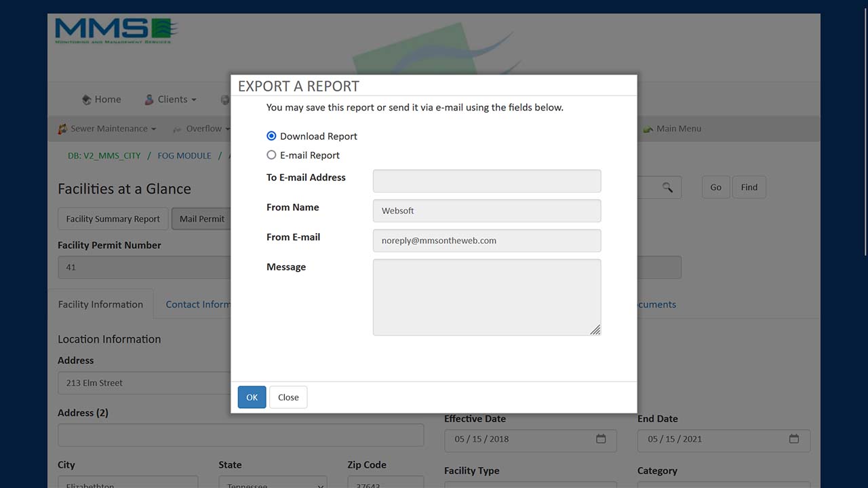Click the MMS logo
This screenshot has height=488, width=868.
coord(115,30)
